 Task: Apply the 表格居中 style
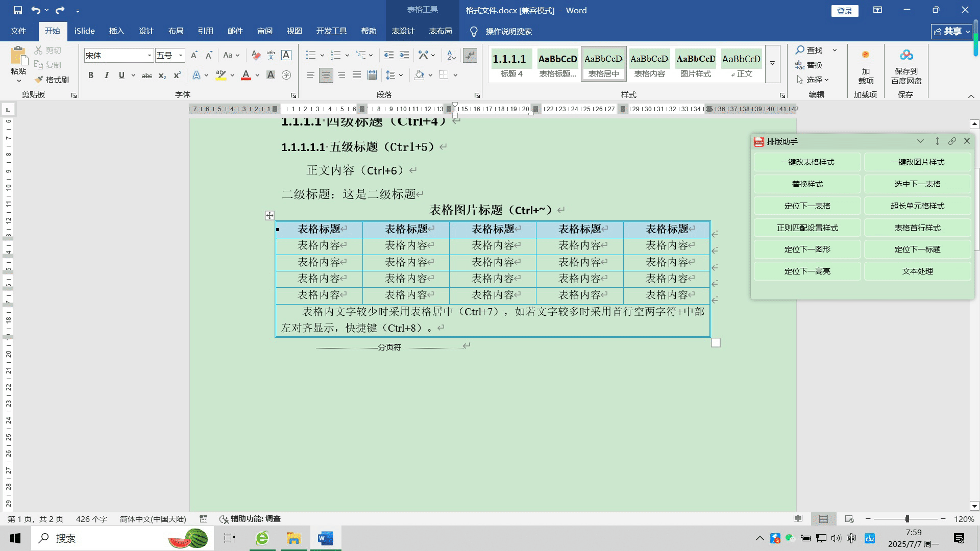[603, 64]
